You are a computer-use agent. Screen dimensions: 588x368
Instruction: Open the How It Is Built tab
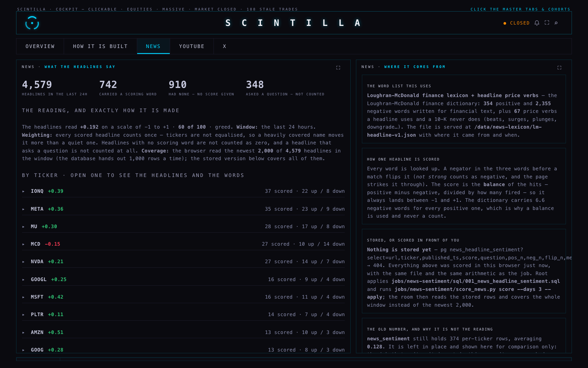(x=100, y=46)
